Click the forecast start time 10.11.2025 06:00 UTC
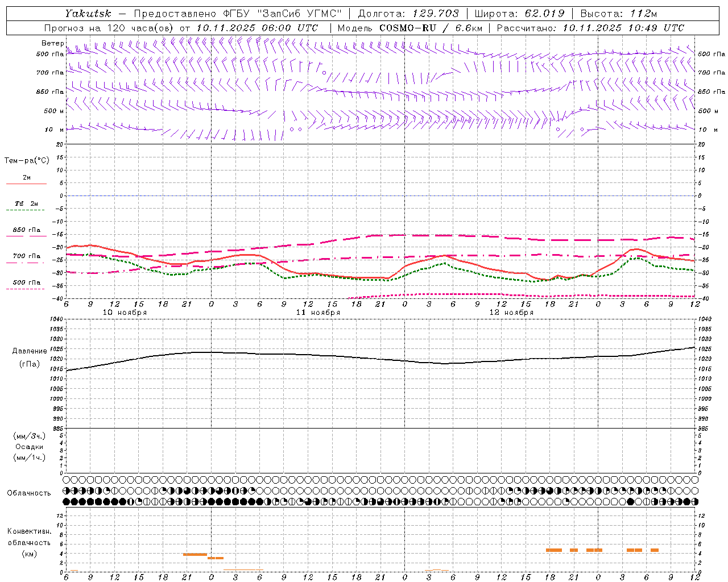The width and height of the screenshot is (728, 582). pyautogui.click(x=257, y=28)
